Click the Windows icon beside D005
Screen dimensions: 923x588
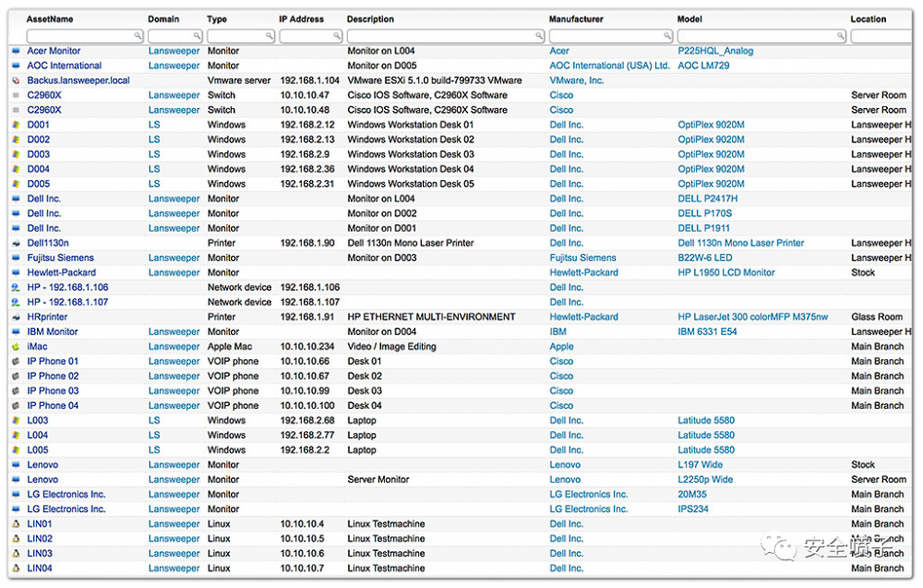coord(16,184)
